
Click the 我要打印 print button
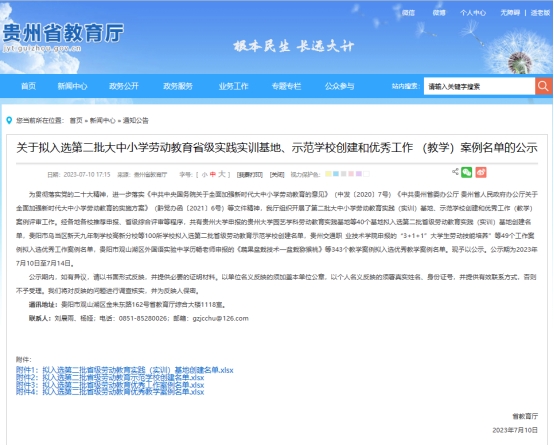[x=250, y=175]
